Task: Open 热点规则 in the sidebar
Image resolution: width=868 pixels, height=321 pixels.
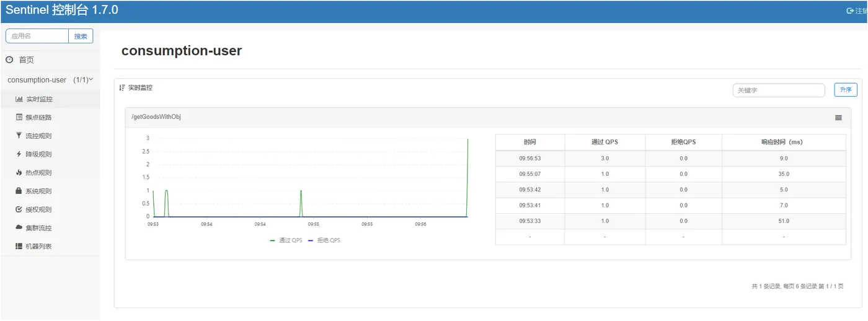Action: (50, 172)
